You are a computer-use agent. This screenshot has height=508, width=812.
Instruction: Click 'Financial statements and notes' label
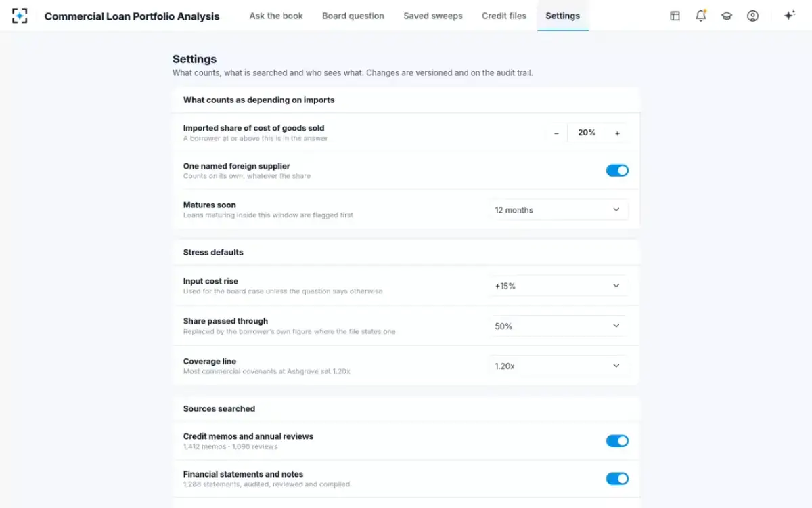[x=243, y=474]
